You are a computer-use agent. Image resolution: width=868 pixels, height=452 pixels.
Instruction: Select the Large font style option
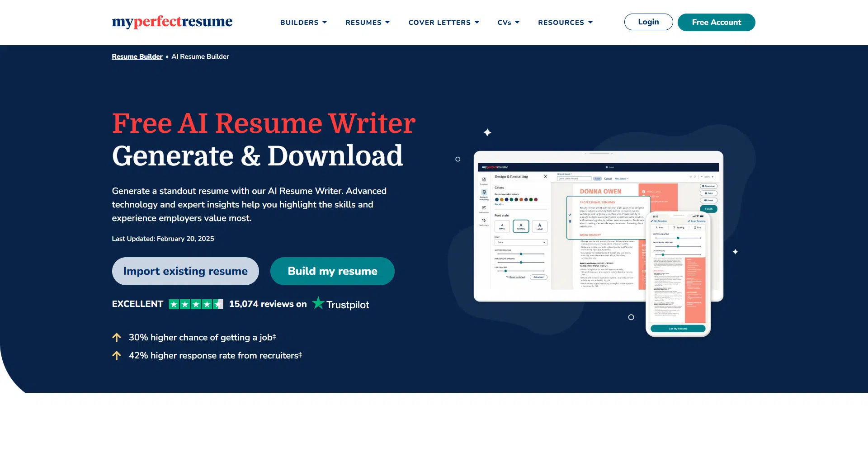click(x=539, y=226)
